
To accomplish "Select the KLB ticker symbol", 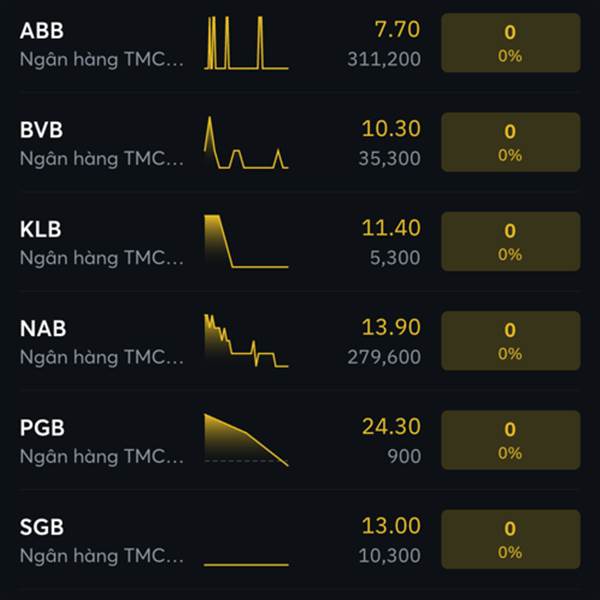I will click(x=41, y=229).
